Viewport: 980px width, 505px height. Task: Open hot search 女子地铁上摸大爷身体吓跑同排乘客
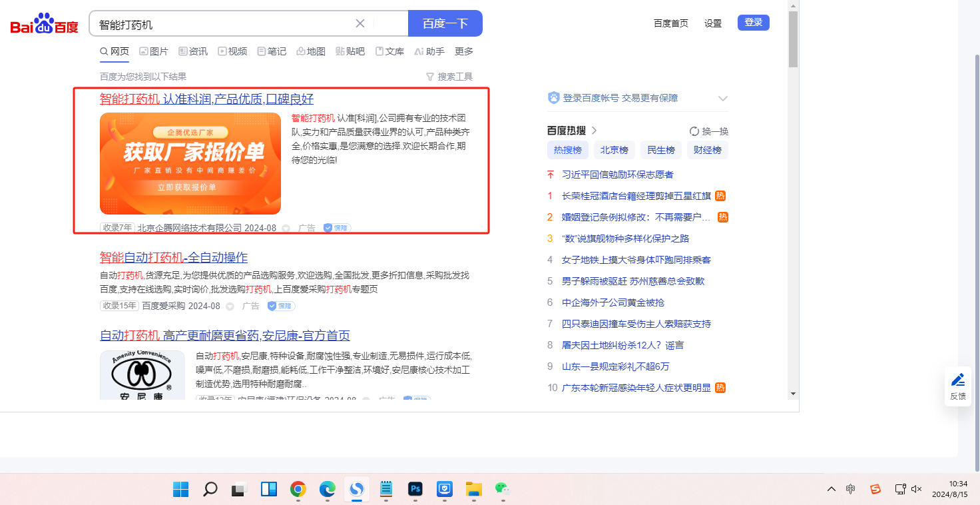tap(636, 260)
